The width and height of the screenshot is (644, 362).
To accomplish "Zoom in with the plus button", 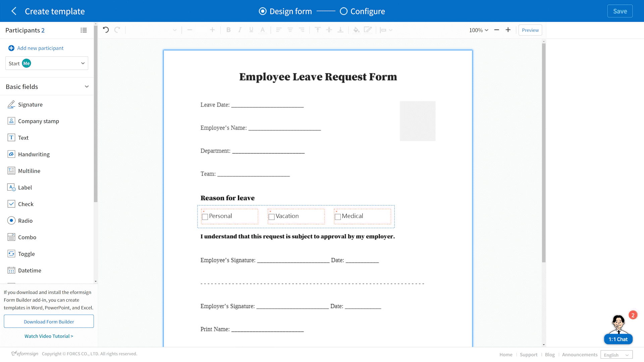I will click(508, 30).
